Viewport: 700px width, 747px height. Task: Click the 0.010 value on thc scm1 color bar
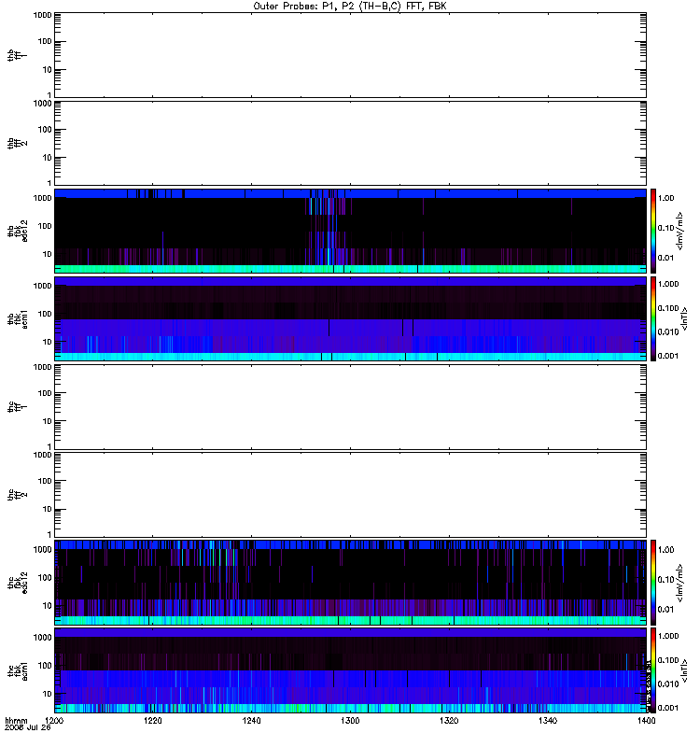click(x=668, y=684)
